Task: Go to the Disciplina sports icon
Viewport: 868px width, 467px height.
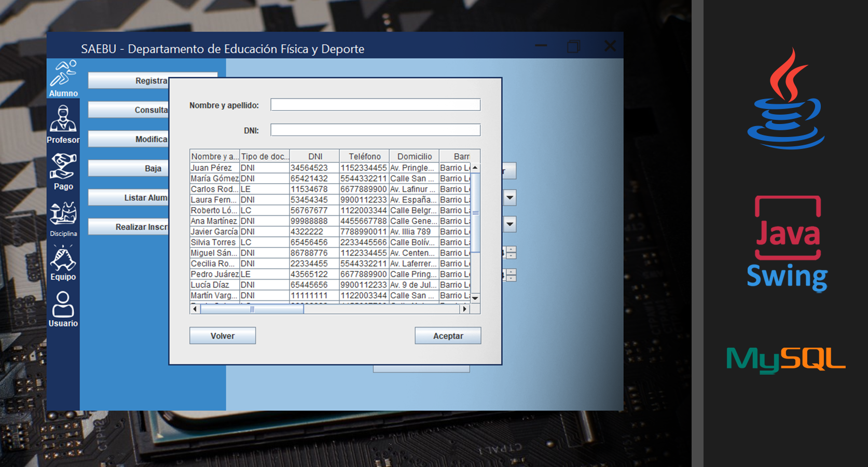Action: coord(63,218)
